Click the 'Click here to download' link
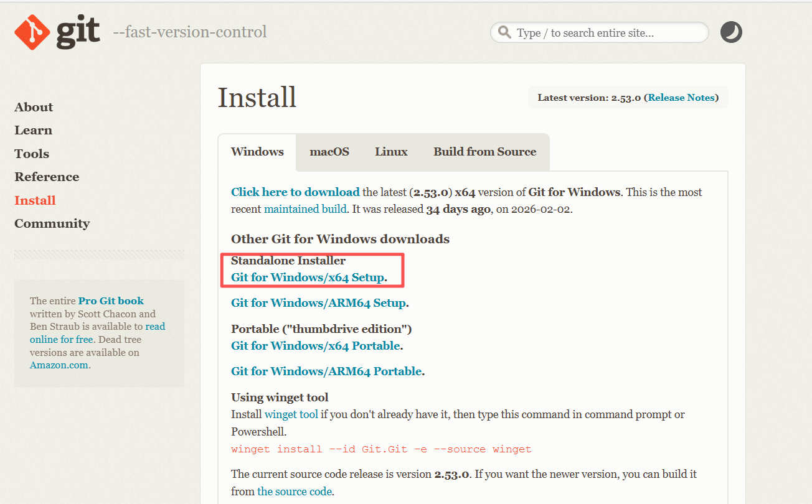The image size is (812, 504). 295,192
